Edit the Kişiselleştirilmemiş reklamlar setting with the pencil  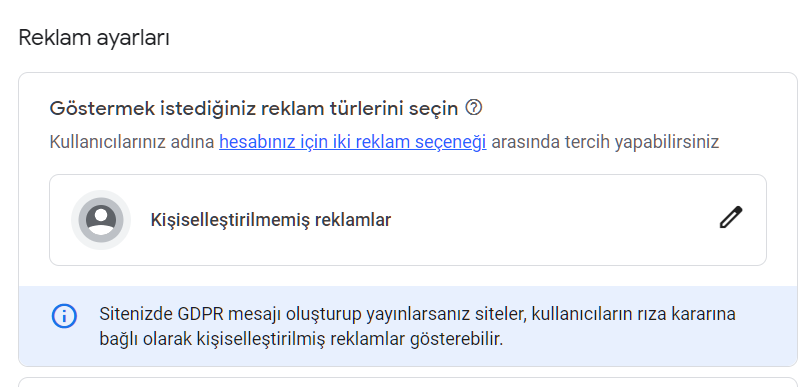(x=731, y=217)
